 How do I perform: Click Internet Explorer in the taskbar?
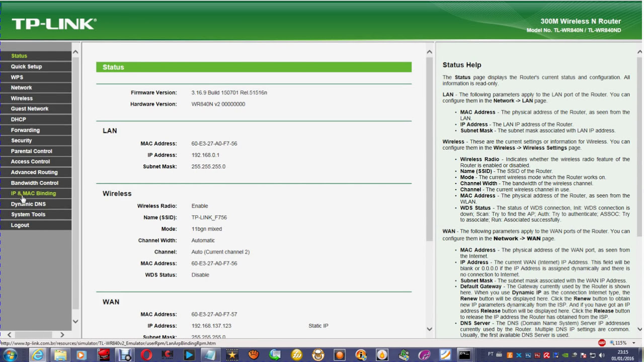pos(38,355)
